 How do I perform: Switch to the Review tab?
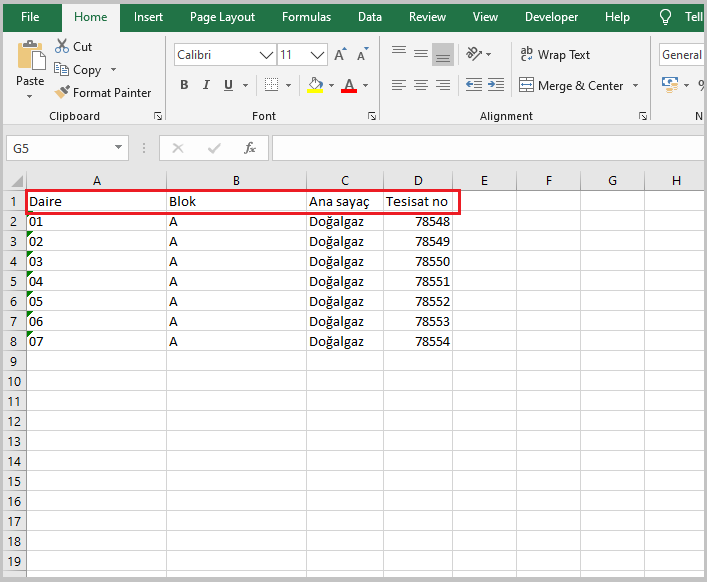[x=427, y=17]
